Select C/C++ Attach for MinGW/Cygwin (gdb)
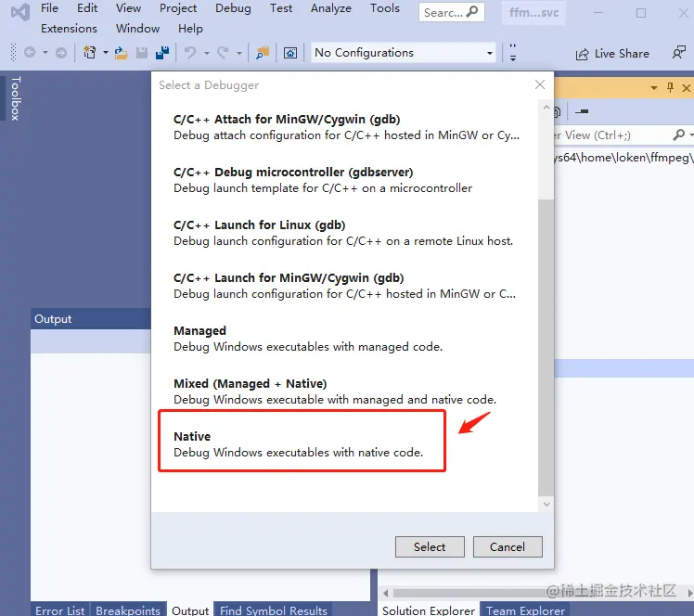This screenshot has width=694, height=616. pos(347,127)
